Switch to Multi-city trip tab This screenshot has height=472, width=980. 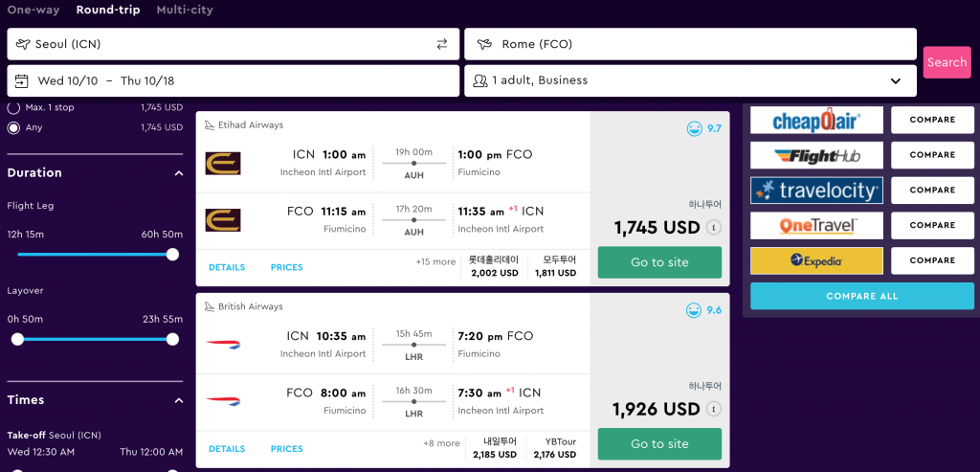[185, 10]
